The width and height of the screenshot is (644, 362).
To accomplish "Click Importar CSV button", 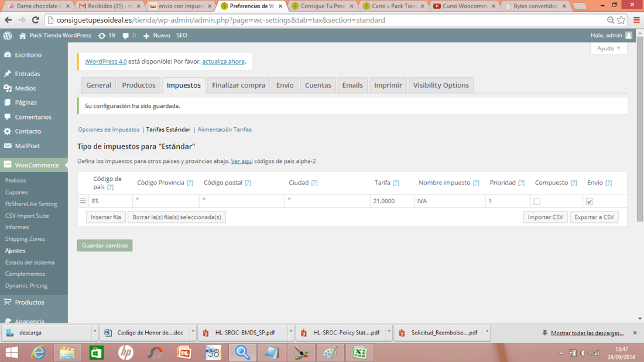I will [546, 217].
